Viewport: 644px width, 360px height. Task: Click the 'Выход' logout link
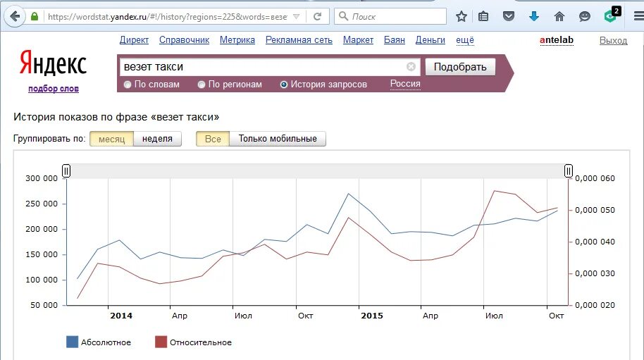click(x=613, y=40)
